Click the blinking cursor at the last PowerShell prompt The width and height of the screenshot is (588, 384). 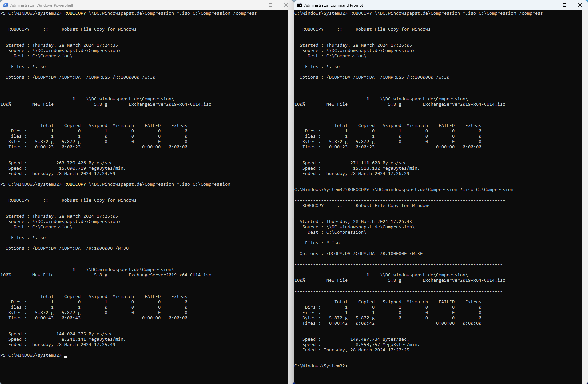66,356
